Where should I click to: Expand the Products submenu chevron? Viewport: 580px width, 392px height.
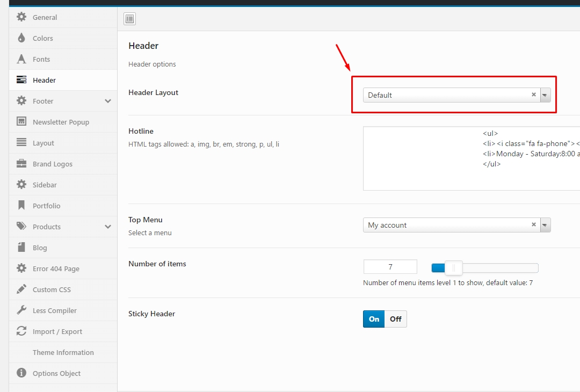pyautogui.click(x=107, y=227)
